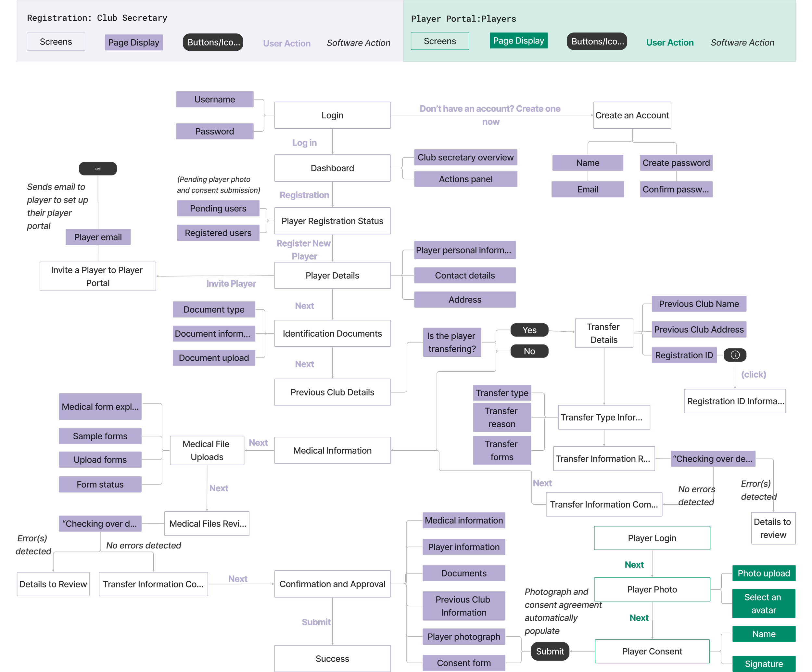This screenshot has width=812, height=672.
Task: Click the small dark Send pill
Action: [x=98, y=169]
